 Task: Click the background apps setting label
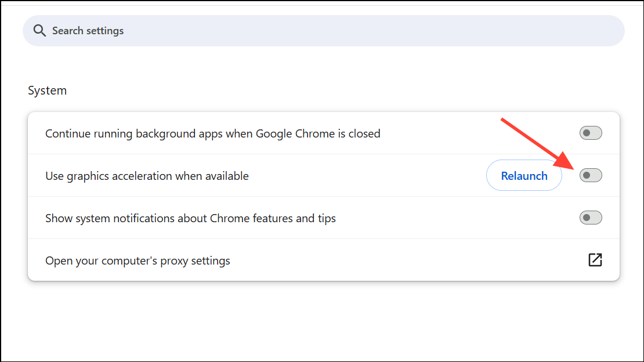(x=212, y=133)
